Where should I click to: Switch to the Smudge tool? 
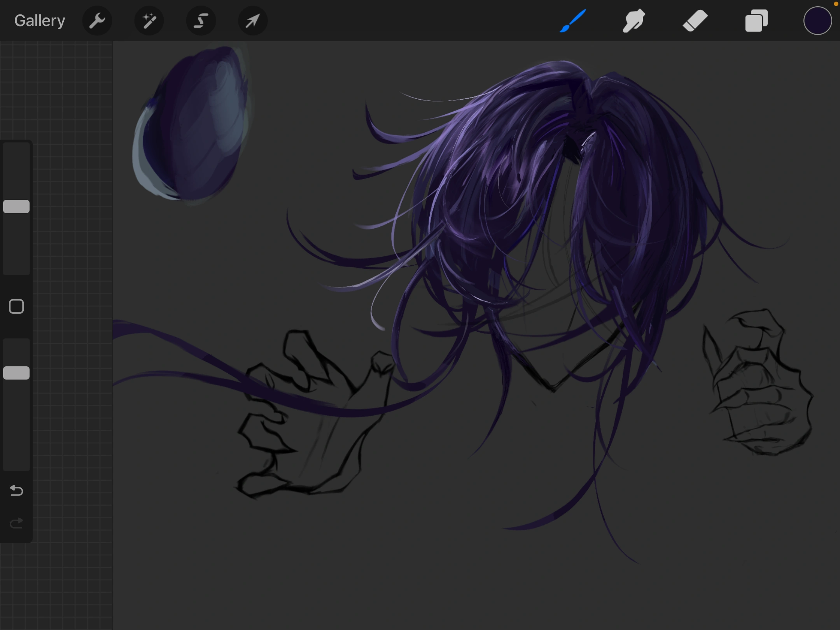point(633,20)
